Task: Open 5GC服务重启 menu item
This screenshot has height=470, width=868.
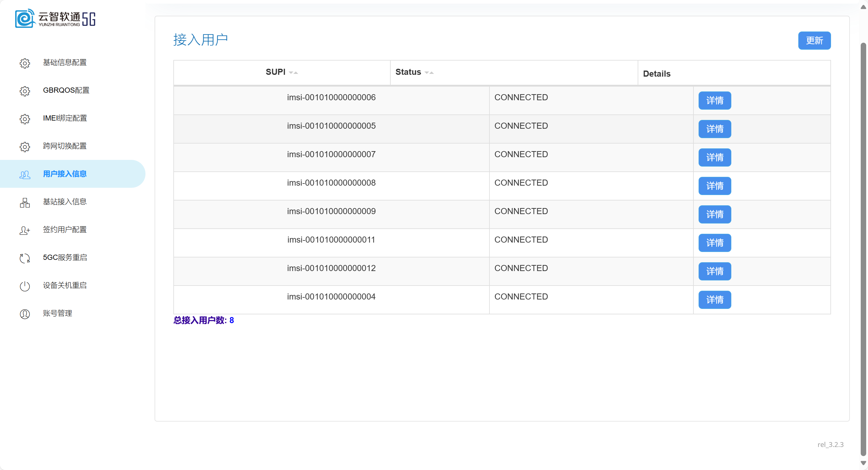Action: click(x=72, y=257)
